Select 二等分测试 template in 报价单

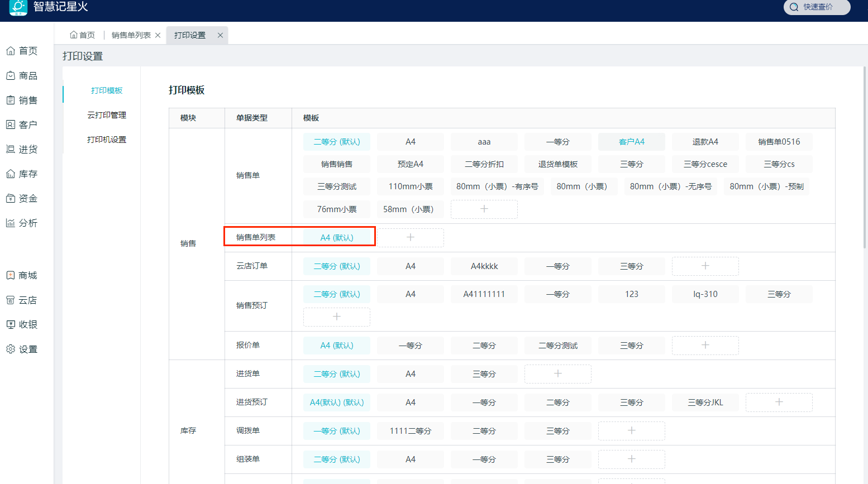point(558,346)
